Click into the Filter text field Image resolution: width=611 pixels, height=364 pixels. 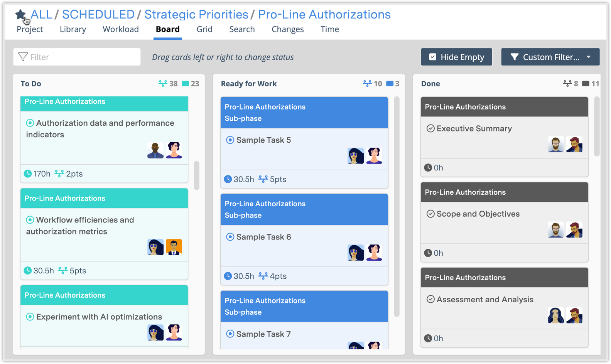(83, 57)
